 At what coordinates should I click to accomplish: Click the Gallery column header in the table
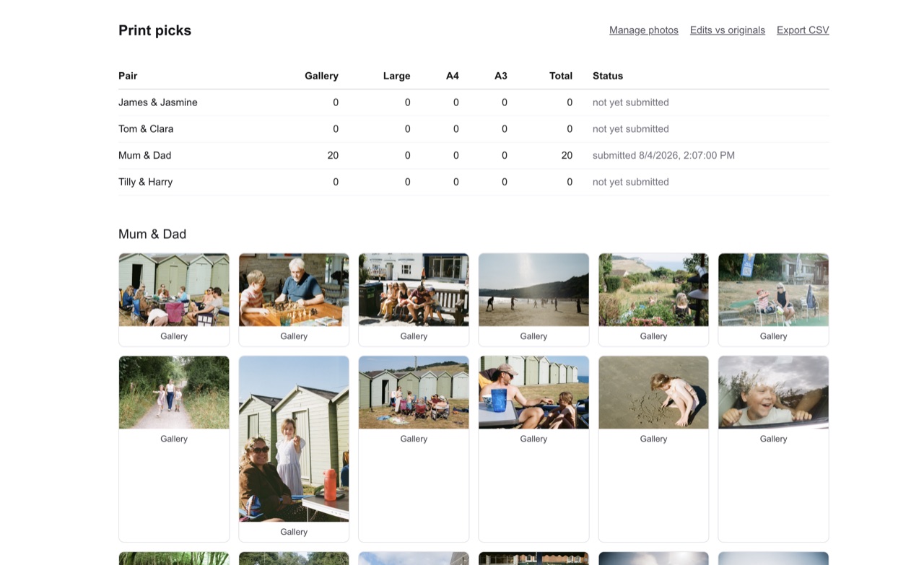pyautogui.click(x=321, y=76)
